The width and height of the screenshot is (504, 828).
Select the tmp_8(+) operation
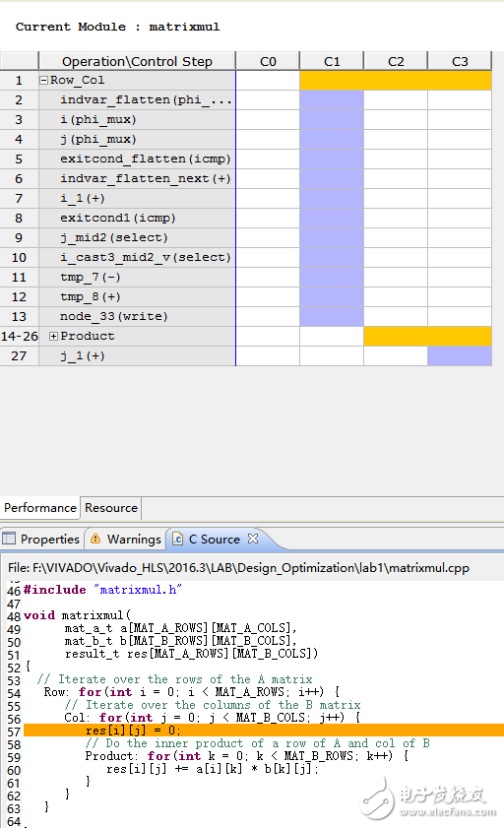pyautogui.click(x=91, y=296)
